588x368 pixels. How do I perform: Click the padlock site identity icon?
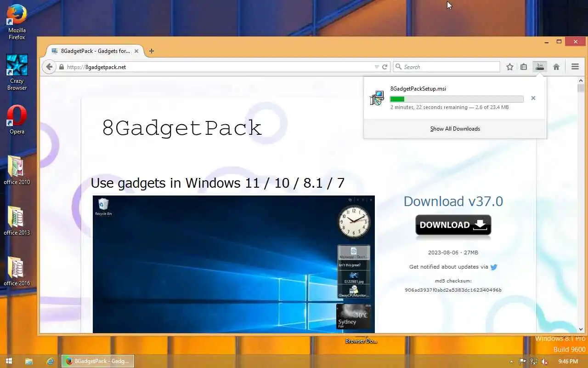pos(62,67)
